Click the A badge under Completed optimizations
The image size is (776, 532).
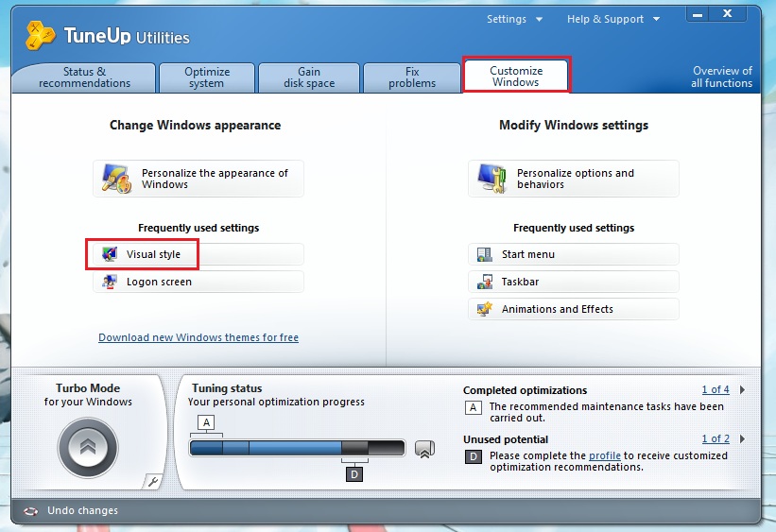tap(474, 408)
